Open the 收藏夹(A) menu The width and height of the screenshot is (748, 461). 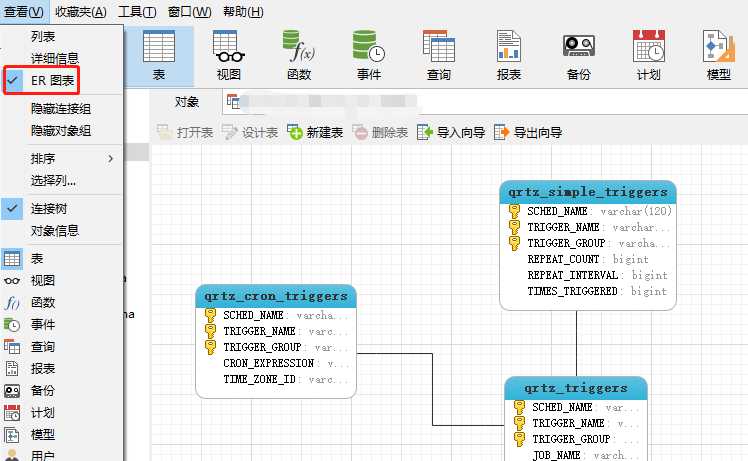point(81,11)
